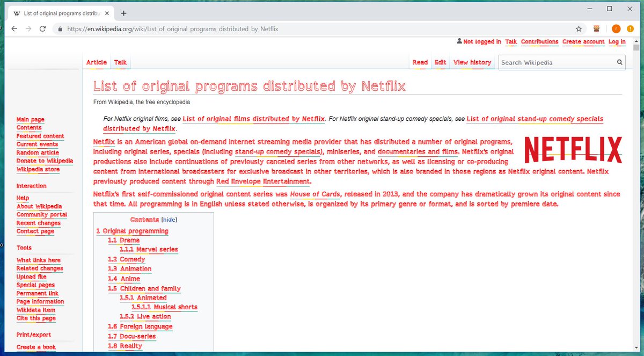Open the House of Cards link

[316, 194]
